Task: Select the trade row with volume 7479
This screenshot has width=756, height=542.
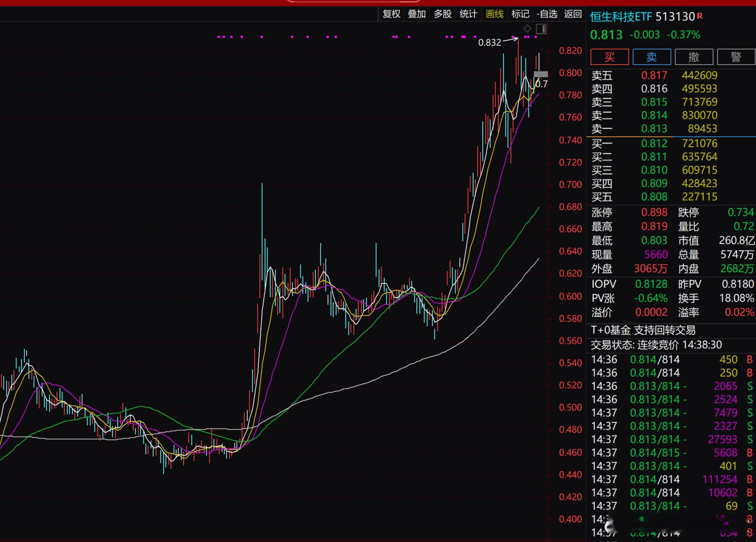Action: (x=672, y=413)
